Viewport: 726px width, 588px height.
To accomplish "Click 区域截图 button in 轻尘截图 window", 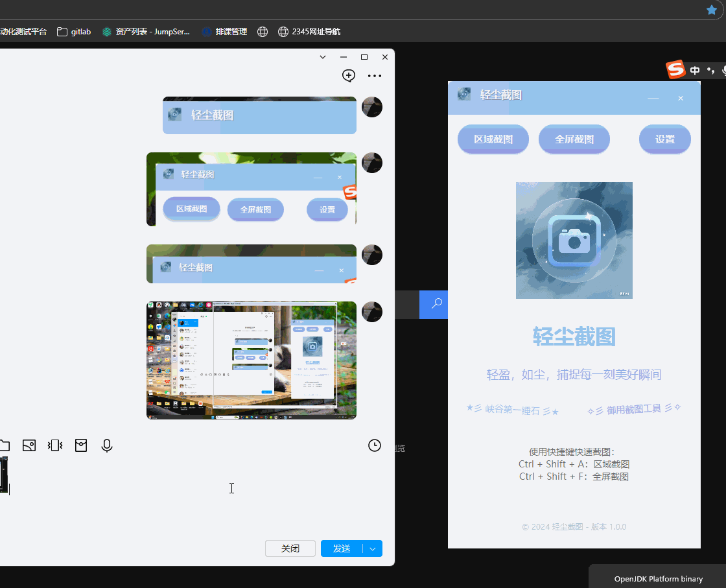I will (493, 139).
